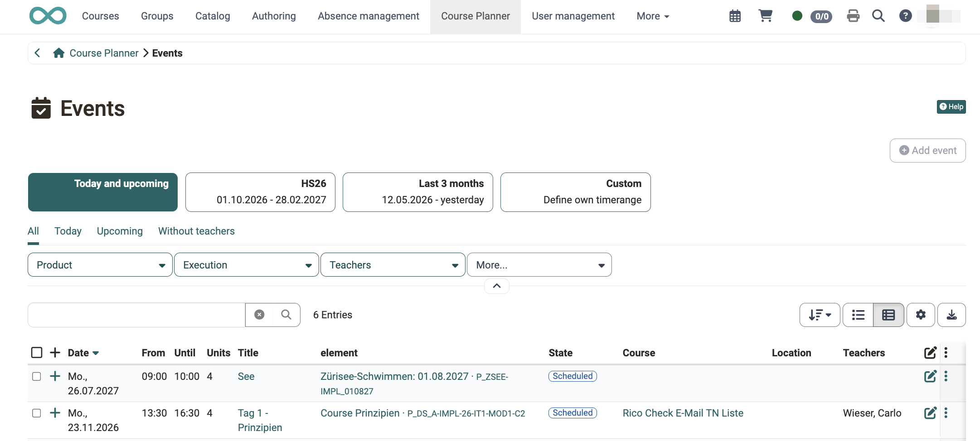This screenshot has width=980, height=441.
Task: Click the Add event button
Action: [x=927, y=150]
